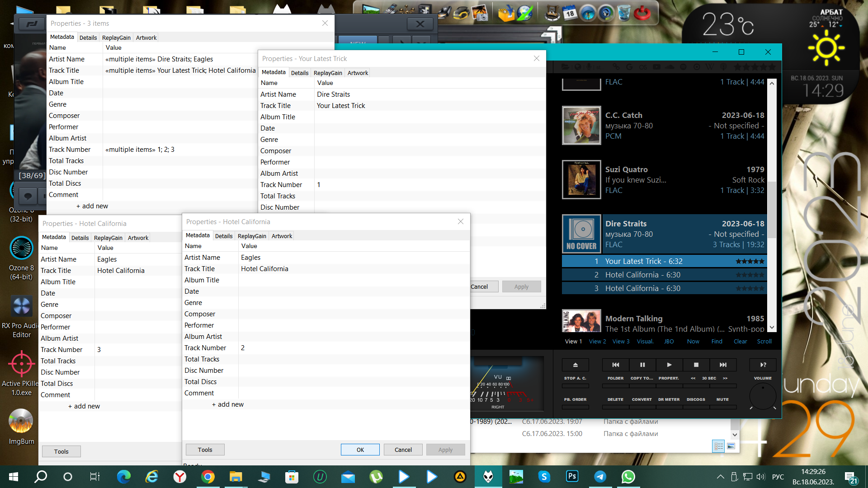Click the View 2 playlist link
This screenshot has height=488, width=868.
click(x=597, y=341)
